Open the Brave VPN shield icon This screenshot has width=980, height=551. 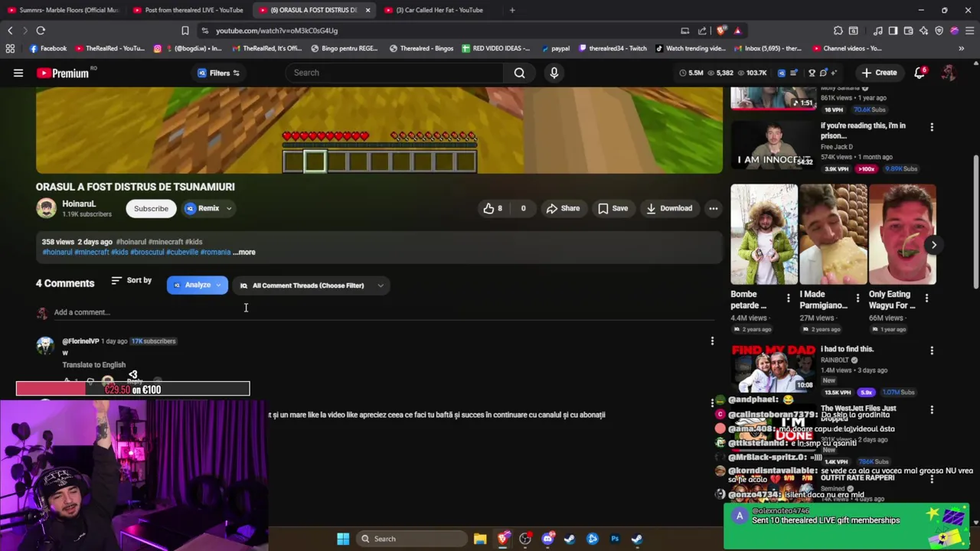pos(939,31)
